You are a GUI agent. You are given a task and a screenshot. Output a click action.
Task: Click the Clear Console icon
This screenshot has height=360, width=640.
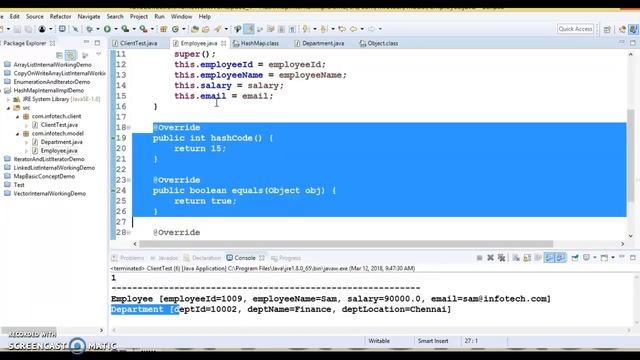(516, 258)
